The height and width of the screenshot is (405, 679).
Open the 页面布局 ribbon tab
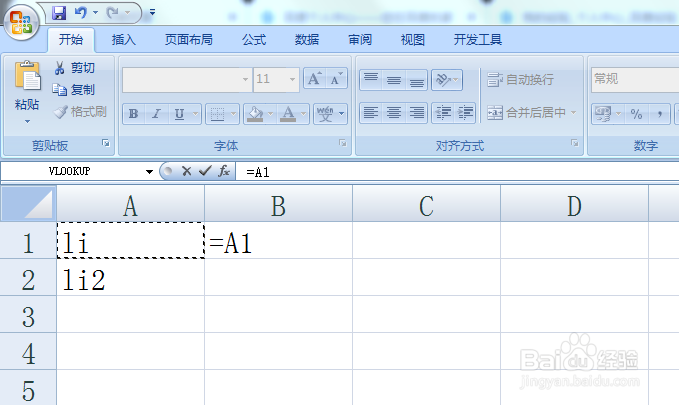pyautogui.click(x=188, y=40)
